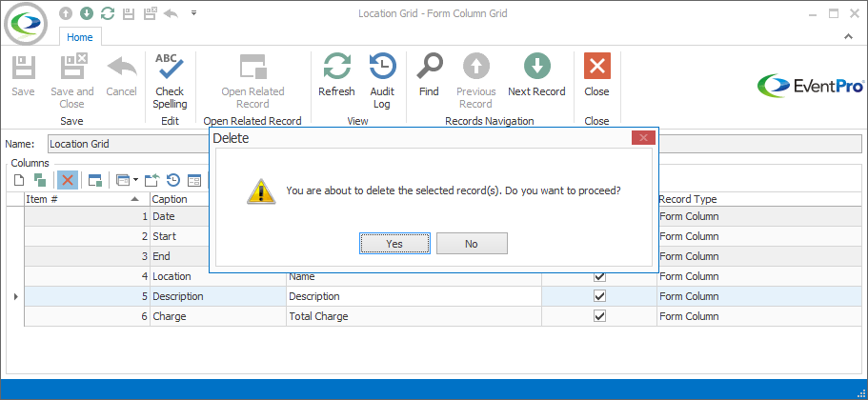Screen dimensions: 868x400
Task: Select the Location caption cell
Action: point(218,276)
